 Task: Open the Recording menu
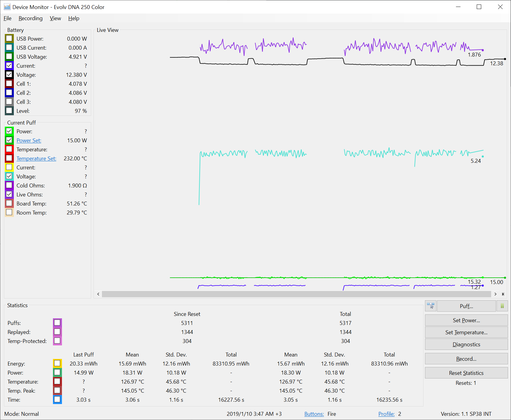(x=30, y=18)
